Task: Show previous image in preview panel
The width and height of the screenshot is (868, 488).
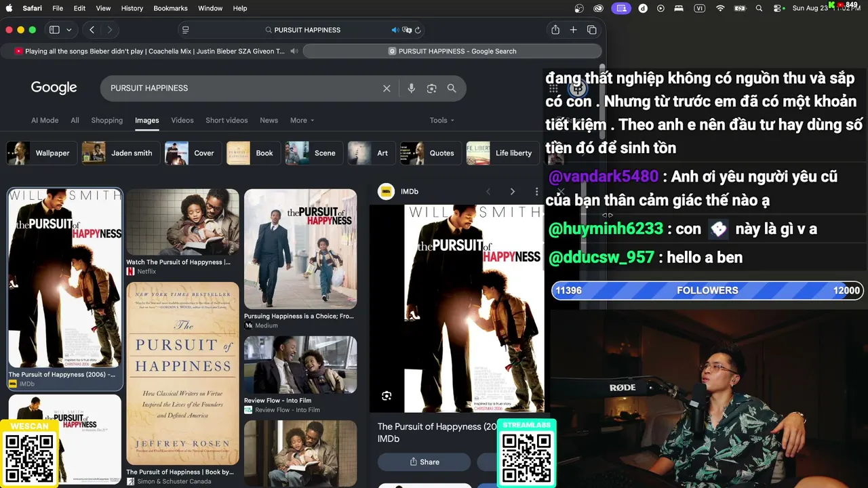Action: click(488, 192)
